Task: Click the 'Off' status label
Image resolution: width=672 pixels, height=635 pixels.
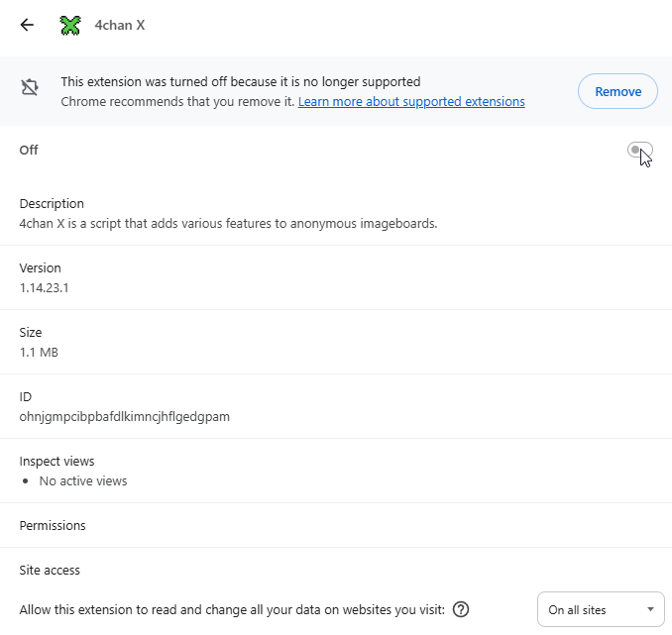Action: coord(29,150)
